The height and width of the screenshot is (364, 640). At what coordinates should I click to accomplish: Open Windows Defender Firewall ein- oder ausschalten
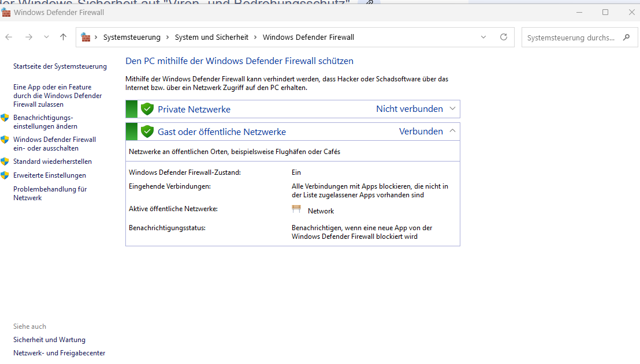tap(55, 144)
